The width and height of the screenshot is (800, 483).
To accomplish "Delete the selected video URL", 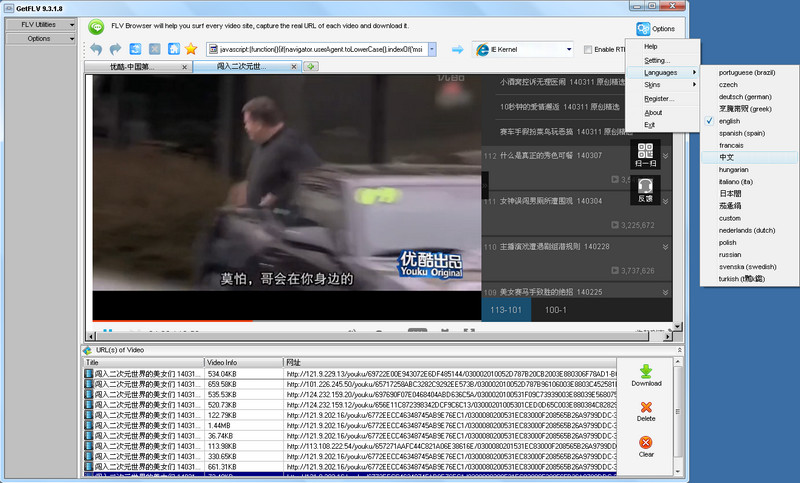I will pyautogui.click(x=646, y=411).
